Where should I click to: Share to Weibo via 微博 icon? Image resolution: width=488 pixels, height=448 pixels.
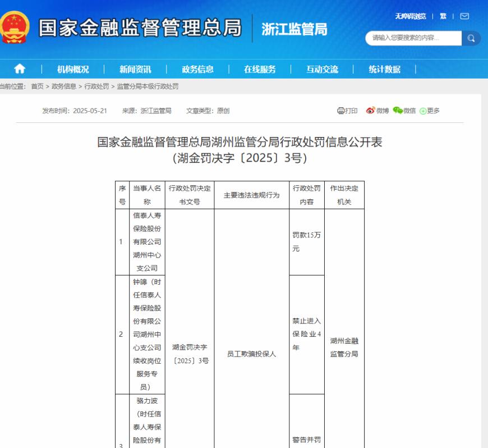[x=377, y=111]
